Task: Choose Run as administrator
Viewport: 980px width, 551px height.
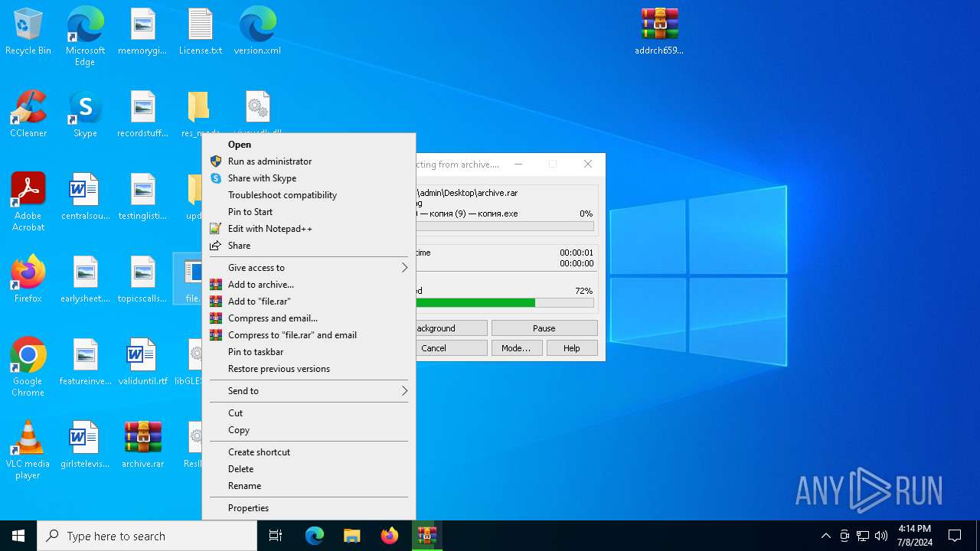Action: click(309, 161)
